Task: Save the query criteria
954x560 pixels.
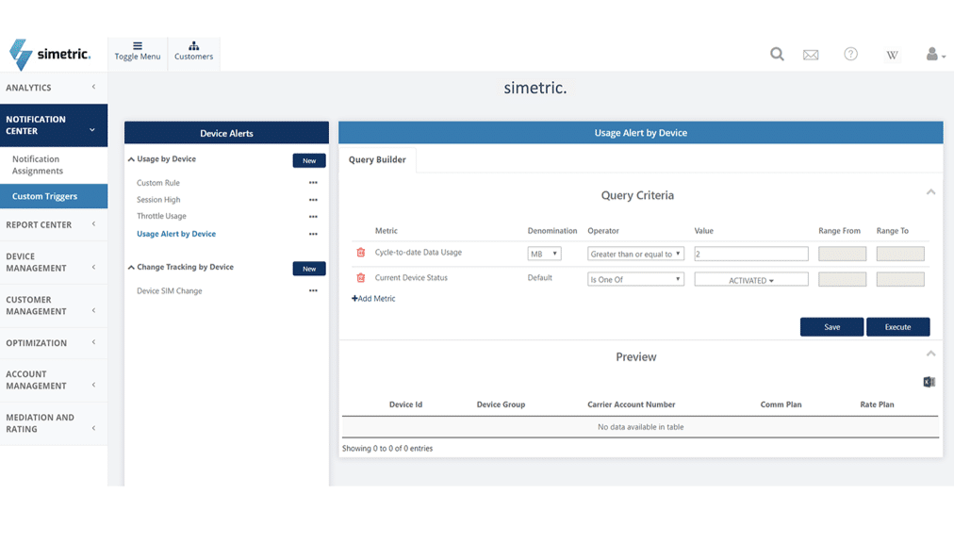Action: (831, 327)
